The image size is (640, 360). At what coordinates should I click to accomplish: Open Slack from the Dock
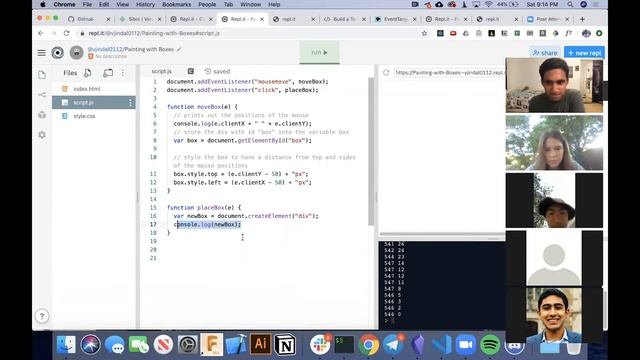[320, 345]
